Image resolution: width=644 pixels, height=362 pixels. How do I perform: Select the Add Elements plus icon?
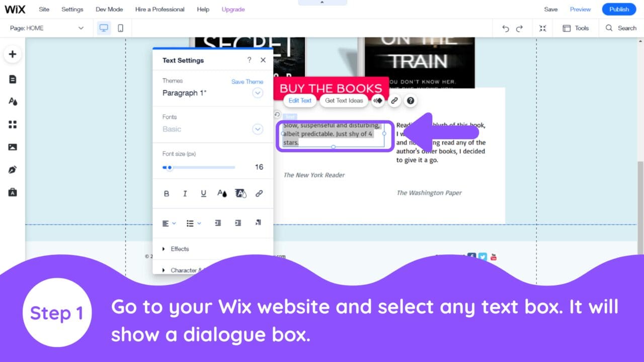click(13, 54)
